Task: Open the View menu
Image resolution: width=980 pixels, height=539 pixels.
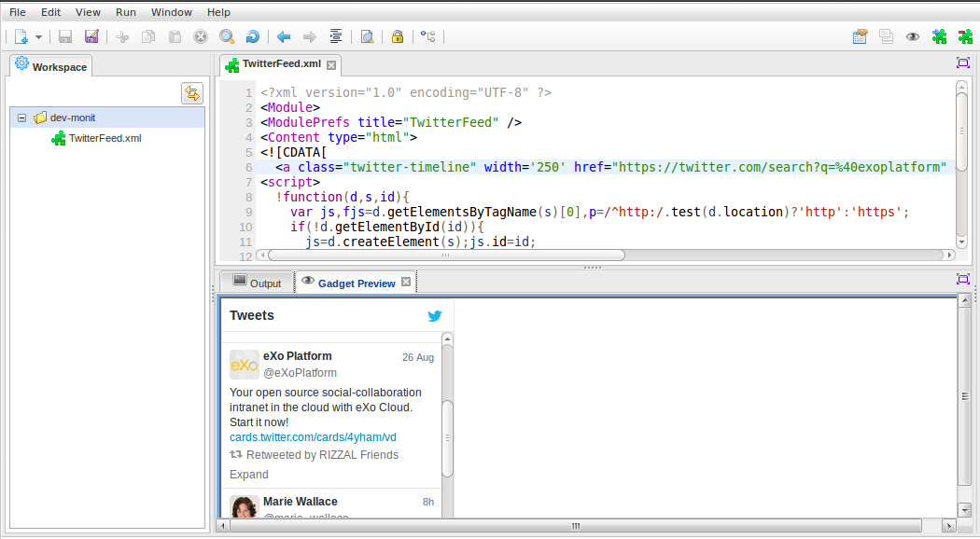Action: point(88,12)
